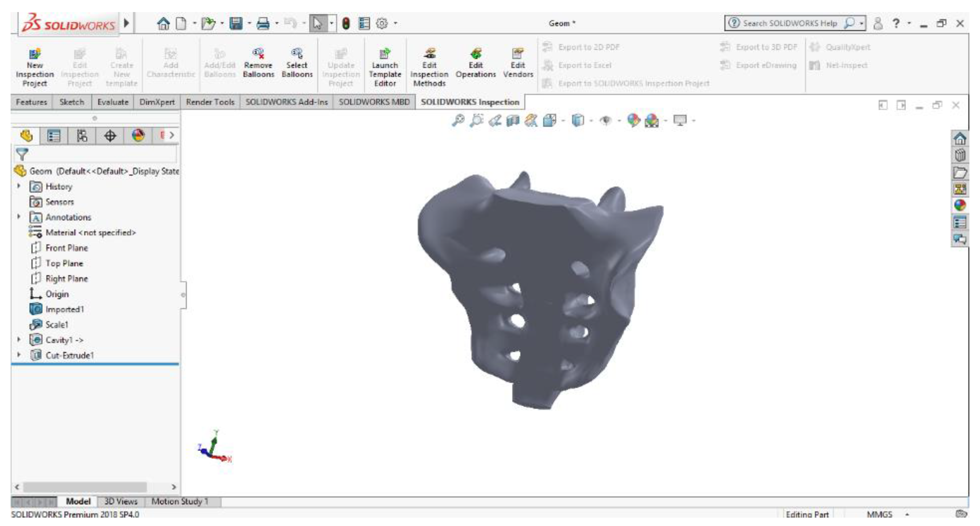Open the ConfigurationManager tab icon
Viewport: 980px width, 526px height.
82,136
